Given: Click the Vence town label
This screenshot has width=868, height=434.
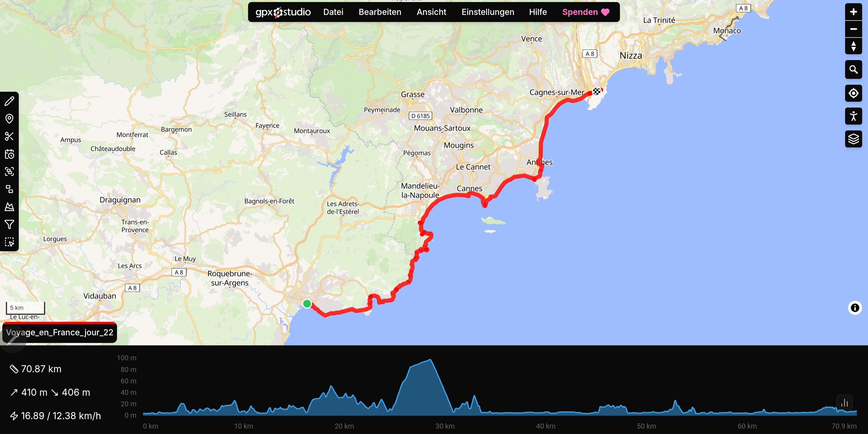Looking at the screenshot, I should click(x=532, y=39).
